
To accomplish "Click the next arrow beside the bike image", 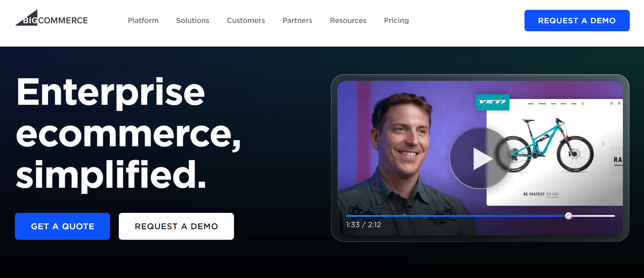I will pyautogui.click(x=603, y=143).
